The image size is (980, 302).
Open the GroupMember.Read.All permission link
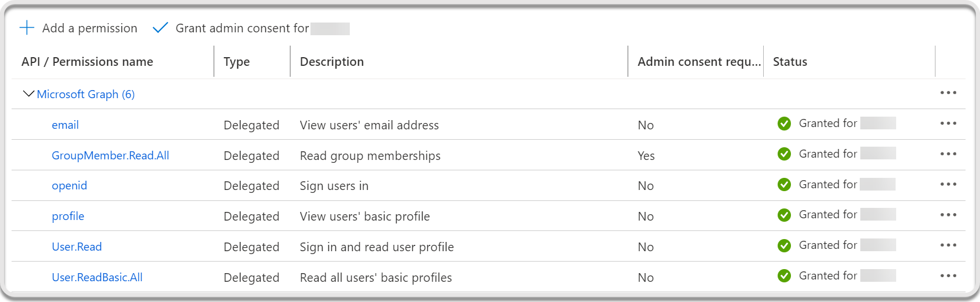(x=110, y=155)
